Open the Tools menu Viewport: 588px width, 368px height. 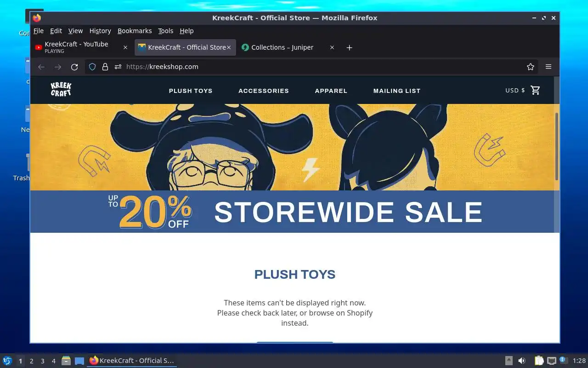point(165,31)
